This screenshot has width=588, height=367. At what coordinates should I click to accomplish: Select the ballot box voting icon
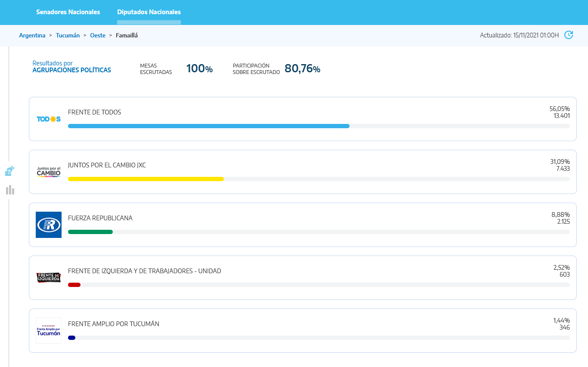(10, 171)
